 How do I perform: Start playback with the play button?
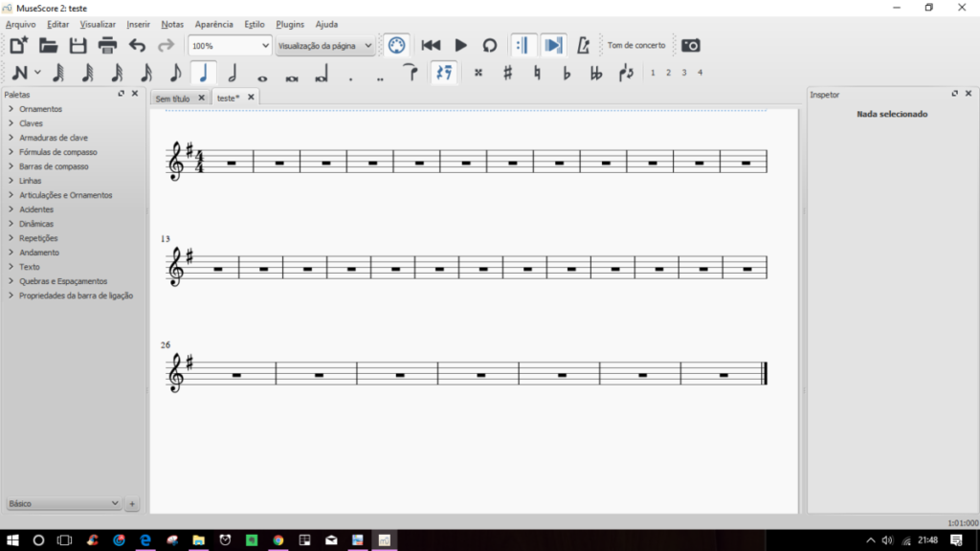coord(460,45)
